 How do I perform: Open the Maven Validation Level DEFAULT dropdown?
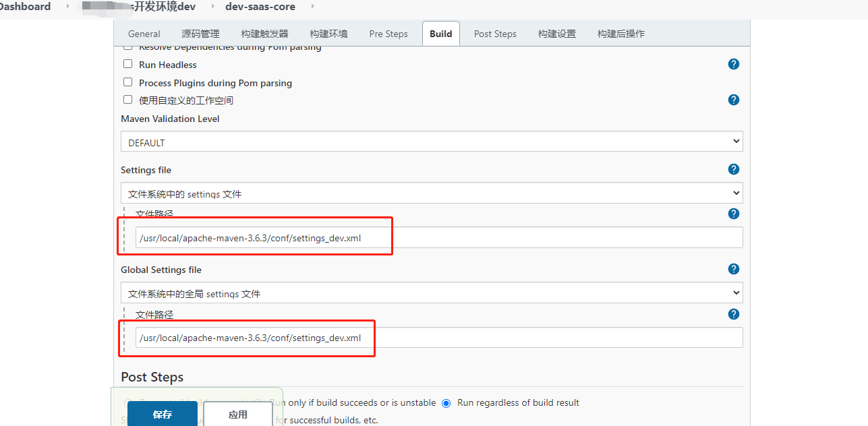[x=432, y=142]
